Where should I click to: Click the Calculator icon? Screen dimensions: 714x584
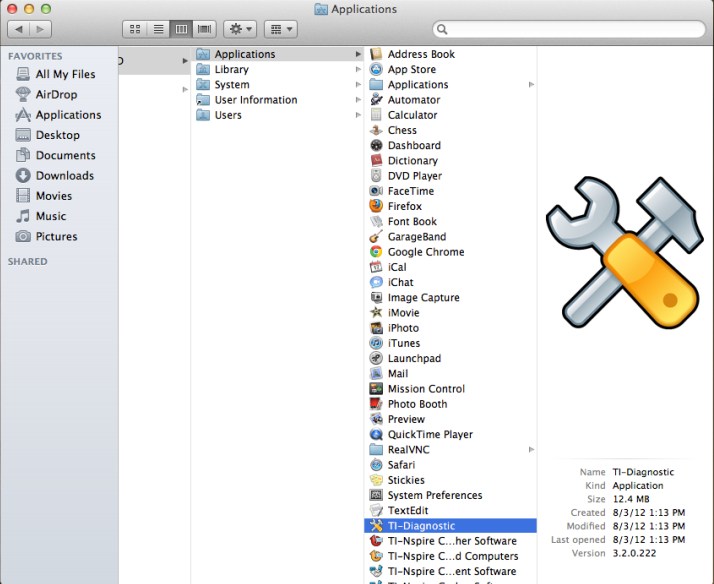coord(376,115)
